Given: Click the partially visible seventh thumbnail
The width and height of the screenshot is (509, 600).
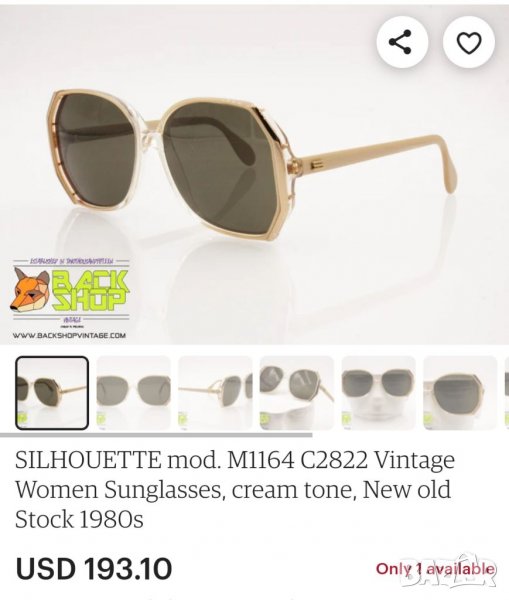Looking at the screenshot, I should pos(507,393).
